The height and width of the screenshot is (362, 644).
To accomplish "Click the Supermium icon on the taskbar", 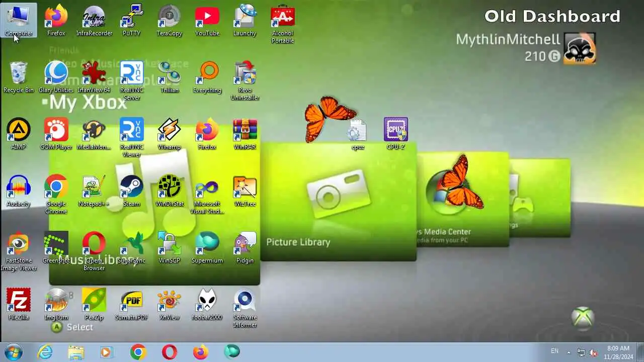I will (x=232, y=352).
